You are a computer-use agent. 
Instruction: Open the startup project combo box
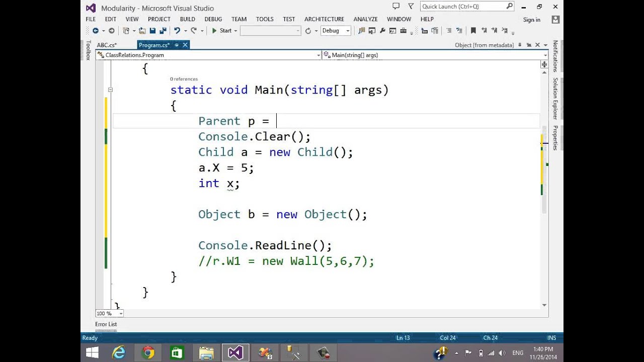click(270, 31)
